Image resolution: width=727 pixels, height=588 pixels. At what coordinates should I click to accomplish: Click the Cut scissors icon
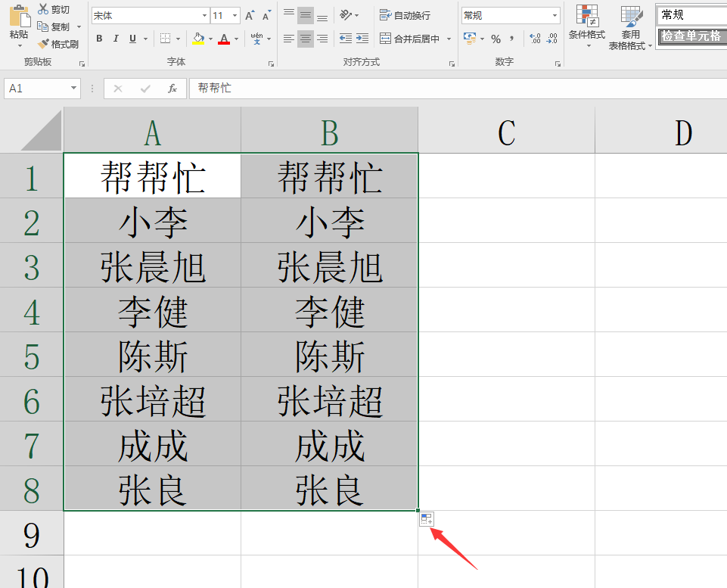click(x=43, y=9)
